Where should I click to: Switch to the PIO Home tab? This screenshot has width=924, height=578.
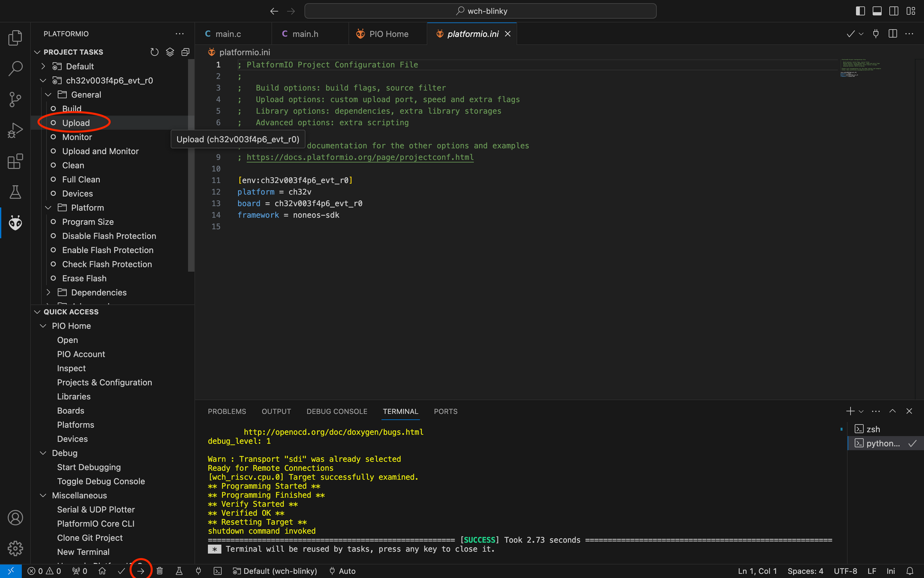tap(388, 34)
